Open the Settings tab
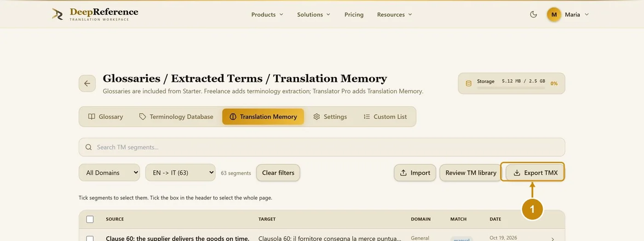Image resolution: width=644 pixels, height=241 pixels. [x=330, y=117]
